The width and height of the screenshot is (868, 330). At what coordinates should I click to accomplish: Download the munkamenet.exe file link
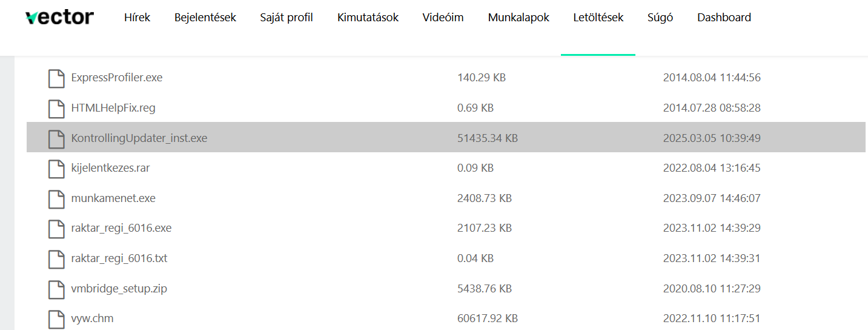(113, 198)
